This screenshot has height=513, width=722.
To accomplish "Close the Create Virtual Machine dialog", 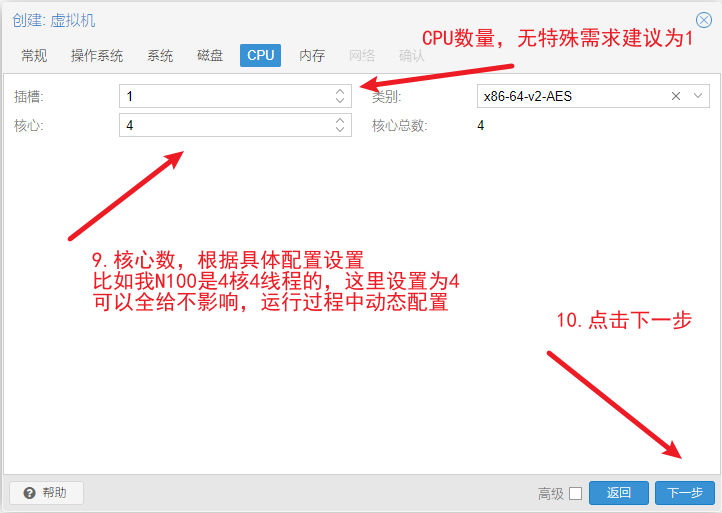I will point(703,20).
